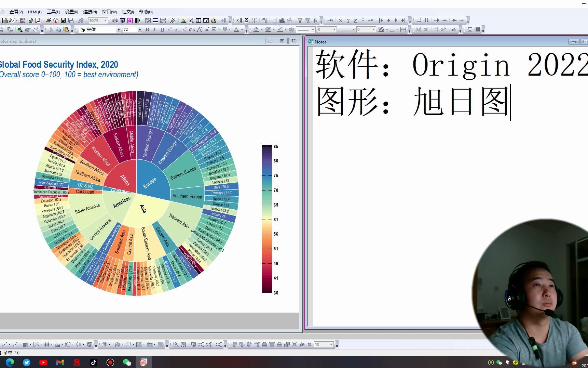Open the 100% zoom level dropdown

(105, 21)
